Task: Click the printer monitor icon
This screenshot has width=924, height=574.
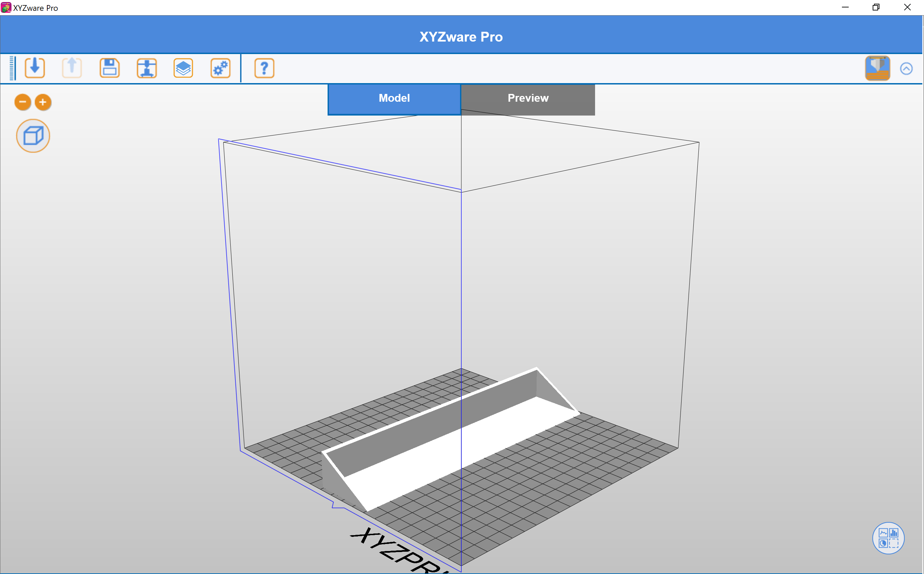Action: point(877,68)
